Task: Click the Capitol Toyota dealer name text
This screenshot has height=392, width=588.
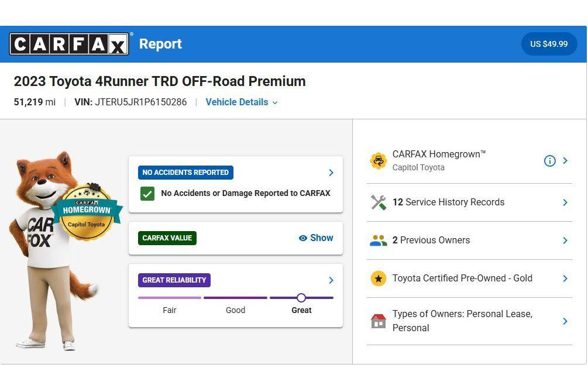Action: point(418,168)
